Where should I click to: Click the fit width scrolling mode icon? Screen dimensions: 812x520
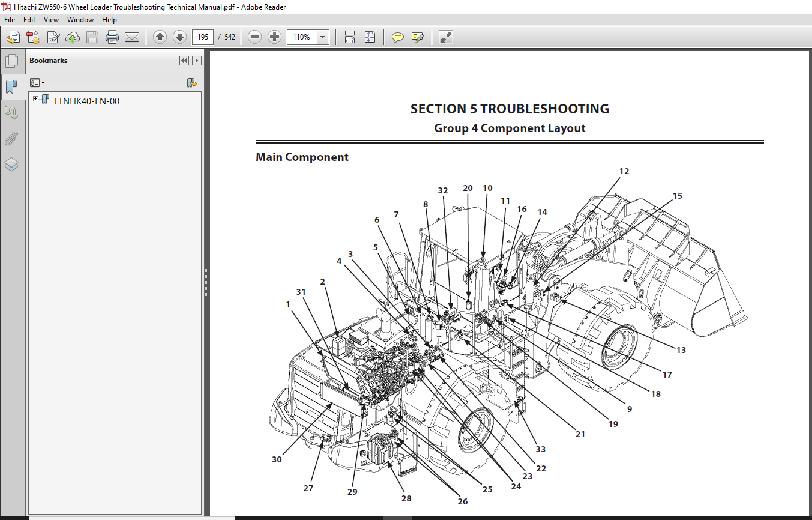pos(350,37)
